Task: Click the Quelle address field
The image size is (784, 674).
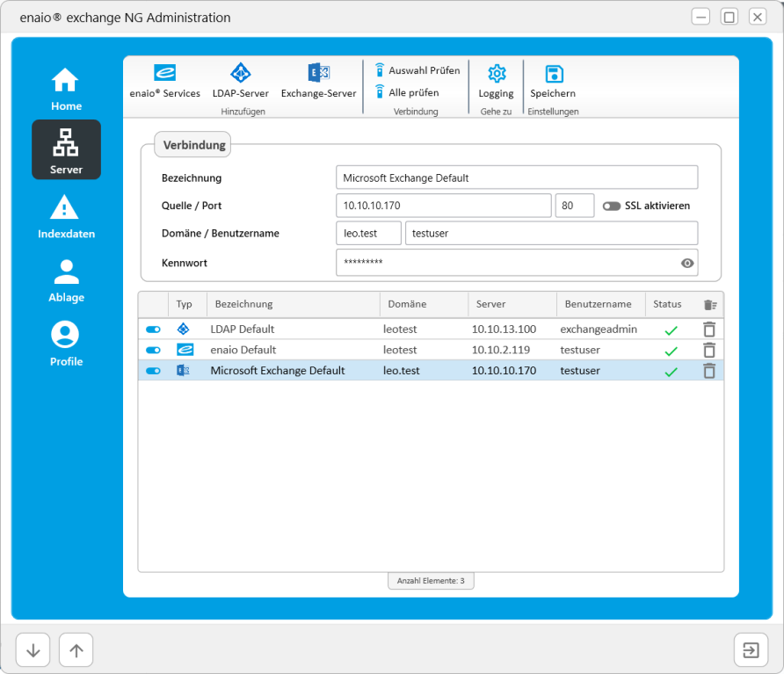Action: 444,206
